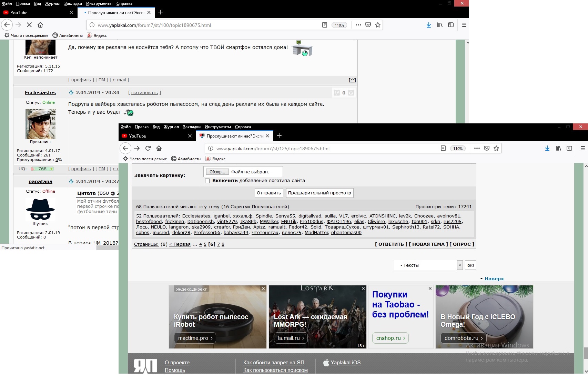The height and width of the screenshot is (375, 588).
Task: Expand the Тексты forum dropdown
Action: coord(428,265)
